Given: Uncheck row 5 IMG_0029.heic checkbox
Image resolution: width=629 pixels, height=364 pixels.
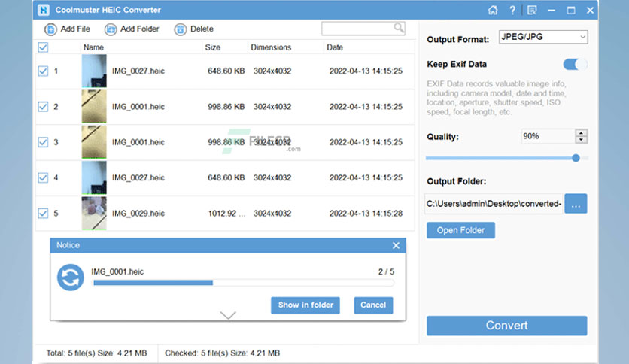Looking at the screenshot, I should [43, 214].
